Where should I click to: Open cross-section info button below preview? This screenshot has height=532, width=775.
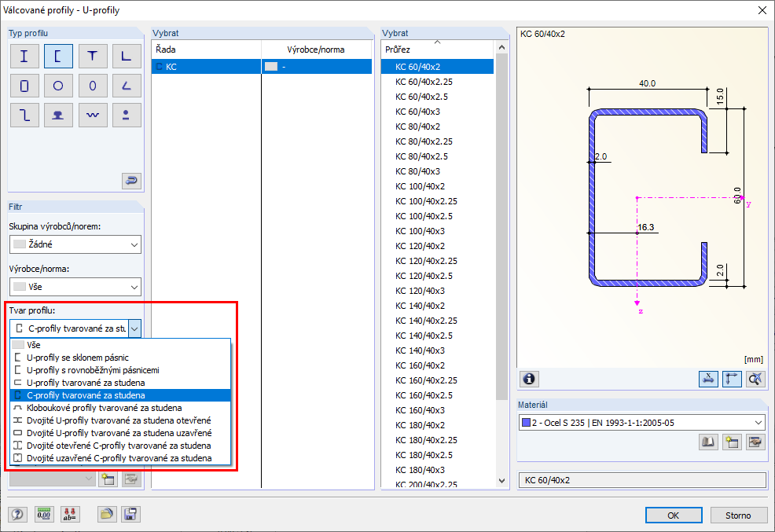[529, 379]
